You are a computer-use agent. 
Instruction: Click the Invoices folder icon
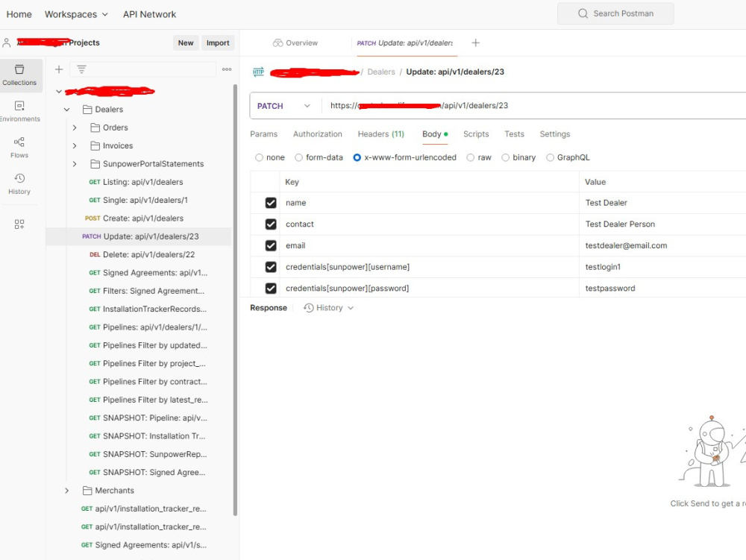(x=95, y=145)
